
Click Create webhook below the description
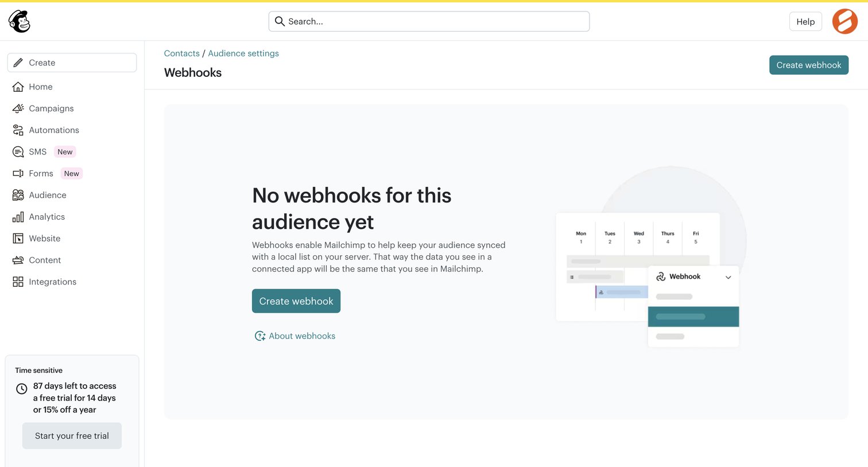(296, 301)
